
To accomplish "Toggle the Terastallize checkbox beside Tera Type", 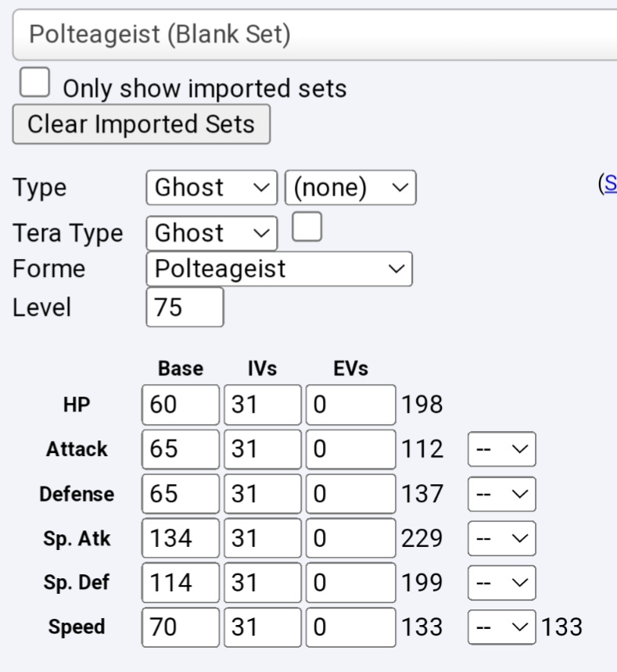I will (x=306, y=229).
